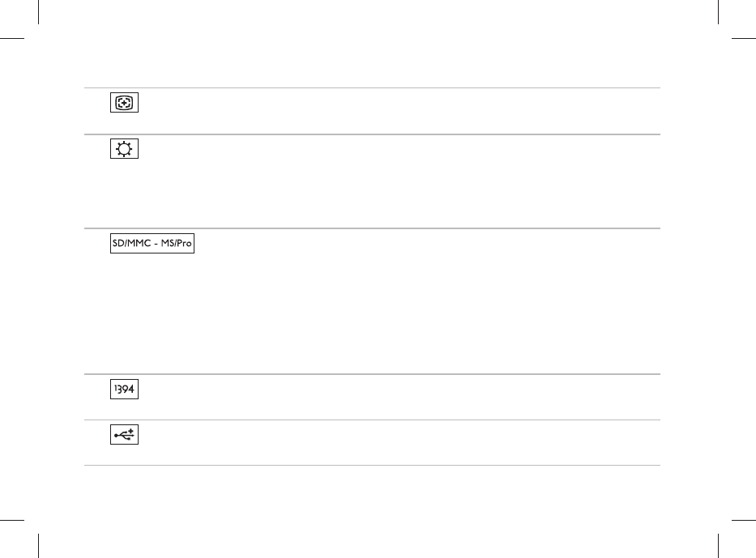
Task: Click the bottom-left horizontal crop mark
Action: pos(12,520)
